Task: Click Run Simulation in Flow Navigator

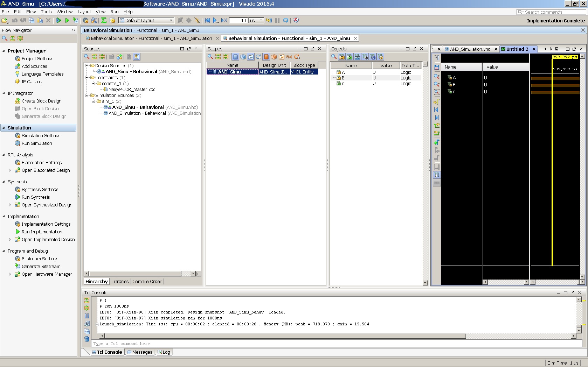Action: 37,143
